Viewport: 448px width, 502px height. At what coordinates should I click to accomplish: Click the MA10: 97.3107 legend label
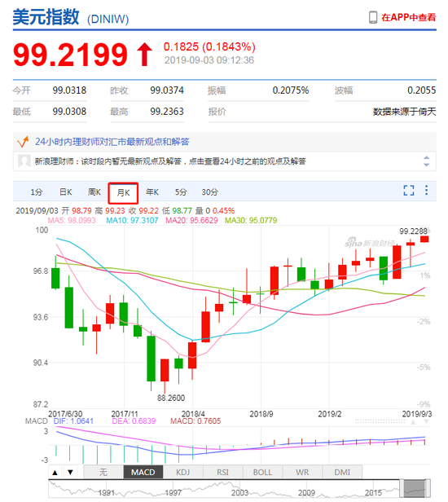click(132, 220)
